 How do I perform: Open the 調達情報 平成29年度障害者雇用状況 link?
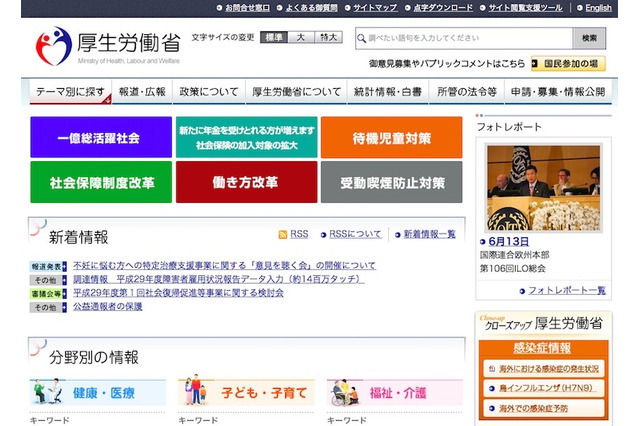pos(218,279)
